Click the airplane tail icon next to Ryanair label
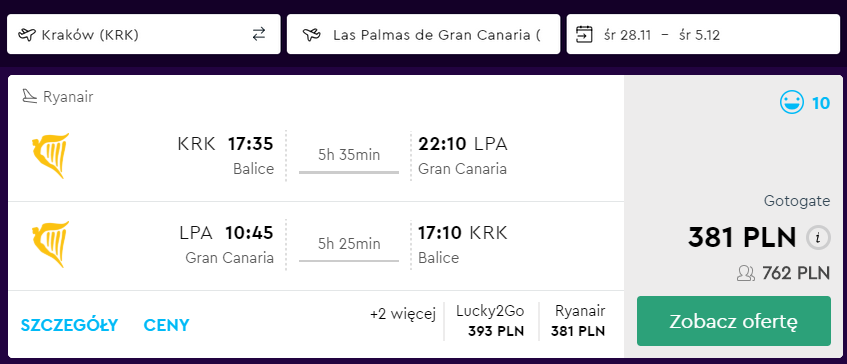Viewport: 847px width, 364px height. [29, 97]
